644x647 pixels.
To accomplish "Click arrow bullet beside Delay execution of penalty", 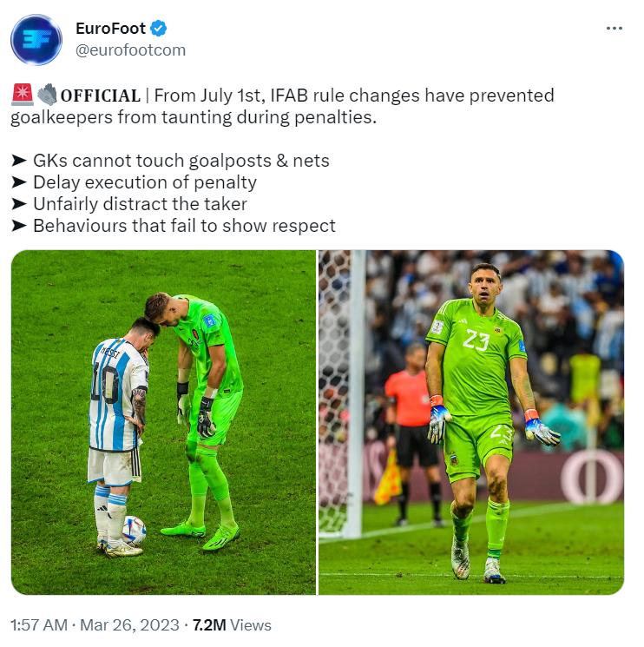I will 18,182.
